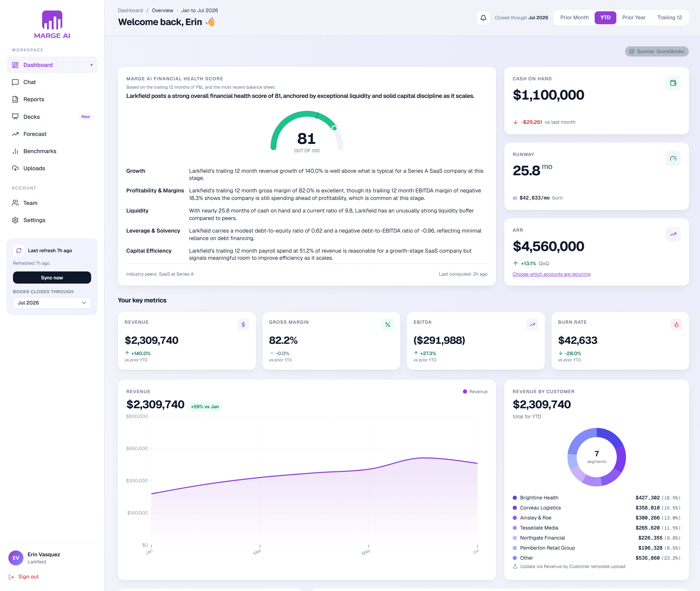This screenshot has height=591, width=700.
Task: Click the dollar icon on Revenue metric card
Action: (x=243, y=325)
